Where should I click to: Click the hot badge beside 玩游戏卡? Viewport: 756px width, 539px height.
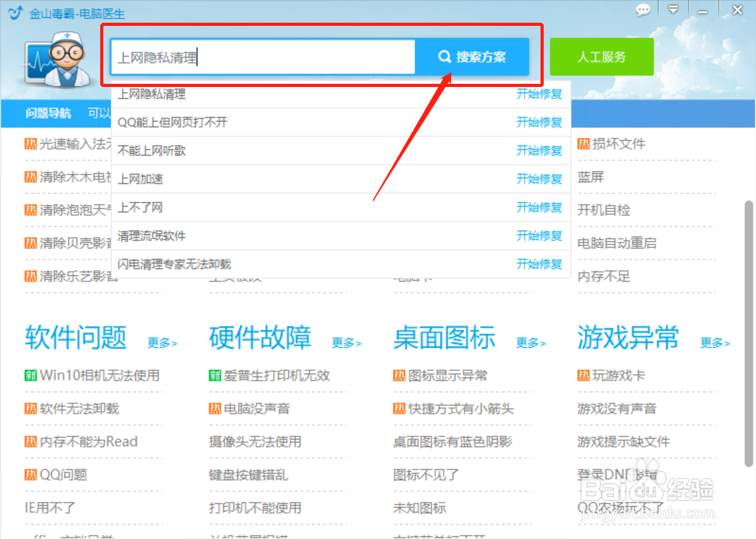point(583,376)
